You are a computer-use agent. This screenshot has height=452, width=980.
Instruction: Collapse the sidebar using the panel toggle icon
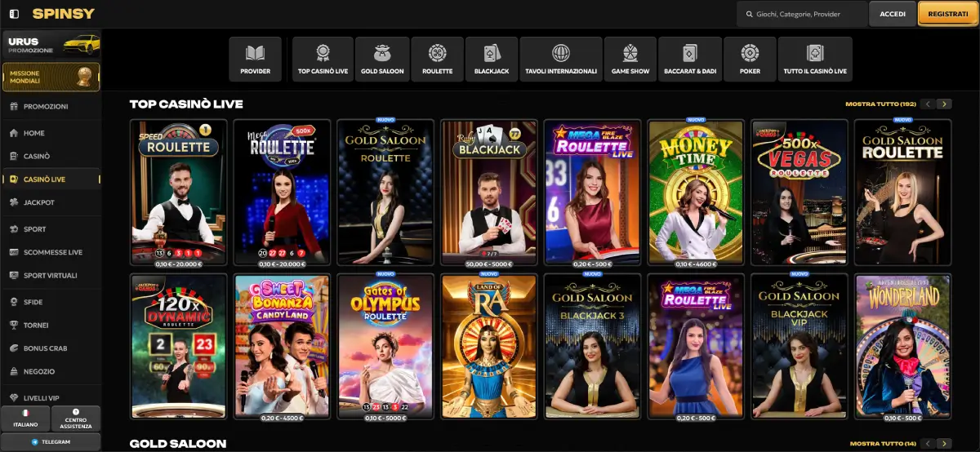tap(14, 14)
